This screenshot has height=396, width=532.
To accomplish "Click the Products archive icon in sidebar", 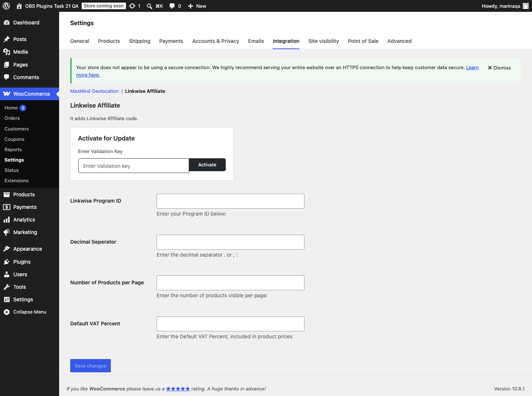I will pos(7,194).
